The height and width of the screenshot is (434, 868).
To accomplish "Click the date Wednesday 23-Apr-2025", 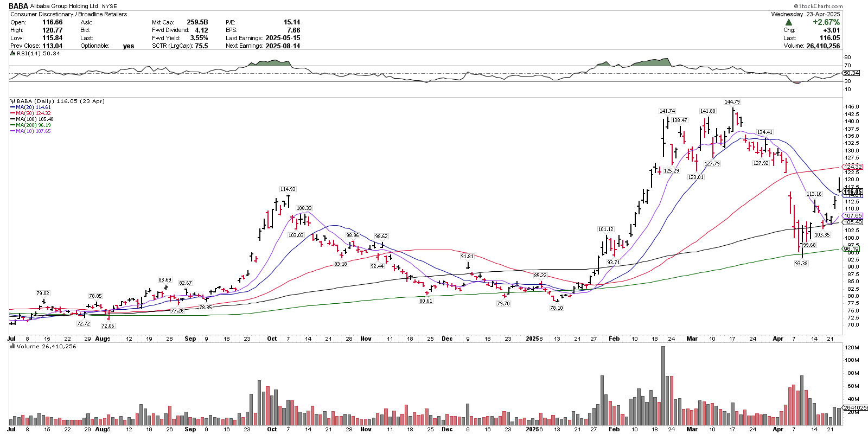I will point(806,14).
